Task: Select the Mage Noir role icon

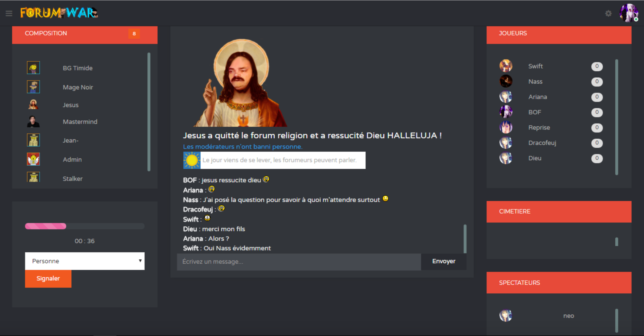Action: [x=33, y=87]
